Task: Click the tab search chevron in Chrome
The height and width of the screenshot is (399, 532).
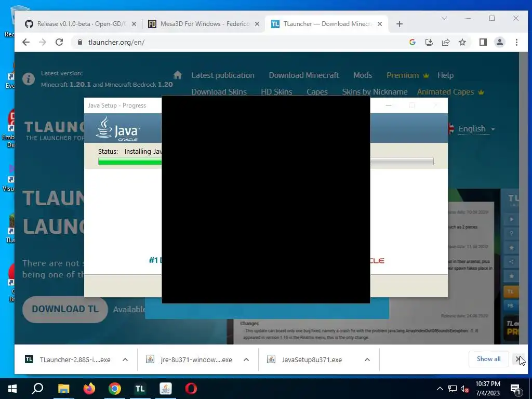Action: (x=444, y=18)
